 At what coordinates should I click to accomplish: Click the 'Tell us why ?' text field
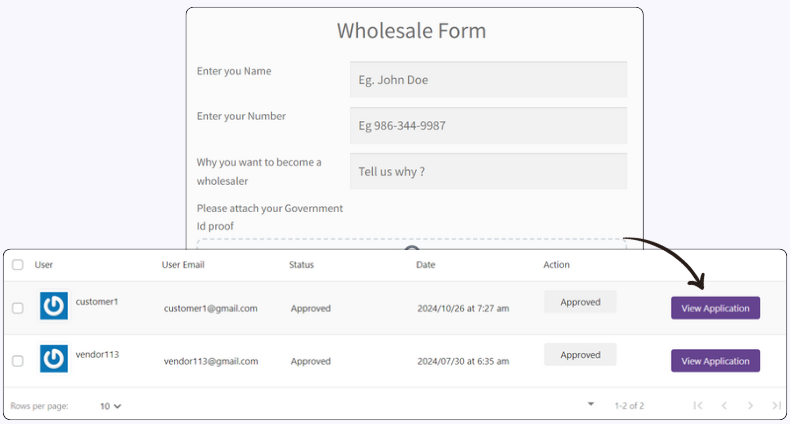(x=488, y=171)
